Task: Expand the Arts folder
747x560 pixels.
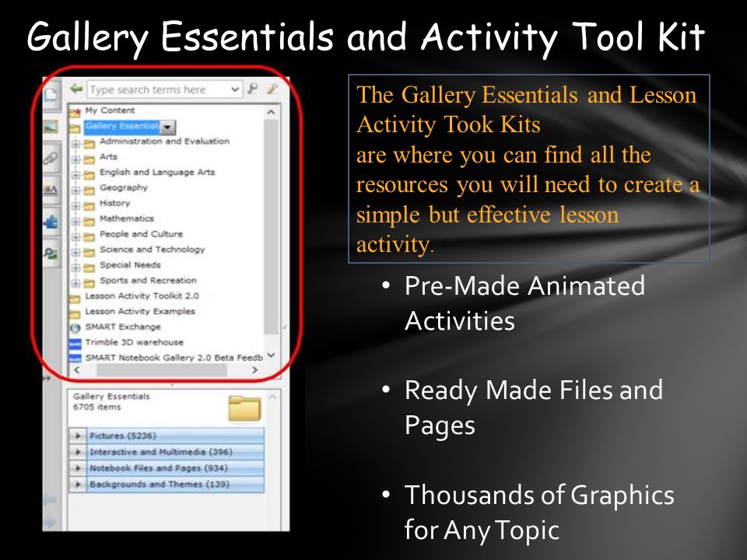Action: (75, 159)
